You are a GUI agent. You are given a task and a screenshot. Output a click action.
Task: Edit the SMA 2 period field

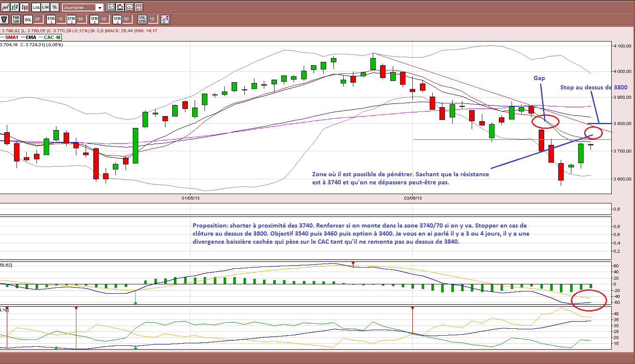(x=127, y=19)
